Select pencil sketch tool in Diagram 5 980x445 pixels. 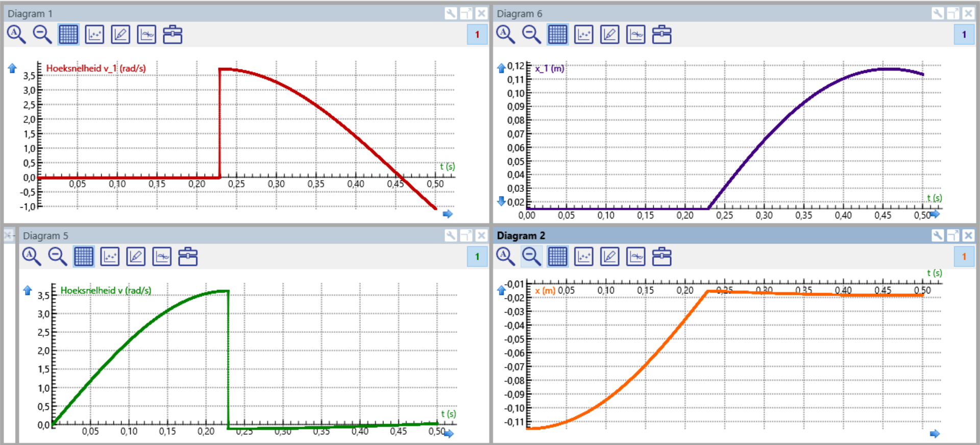pyautogui.click(x=136, y=256)
